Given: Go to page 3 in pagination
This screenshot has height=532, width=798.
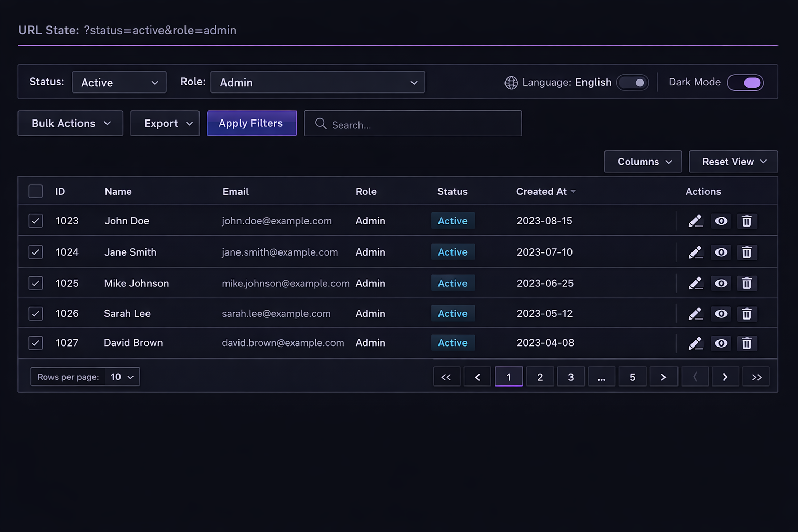Looking at the screenshot, I should point(571,377).
